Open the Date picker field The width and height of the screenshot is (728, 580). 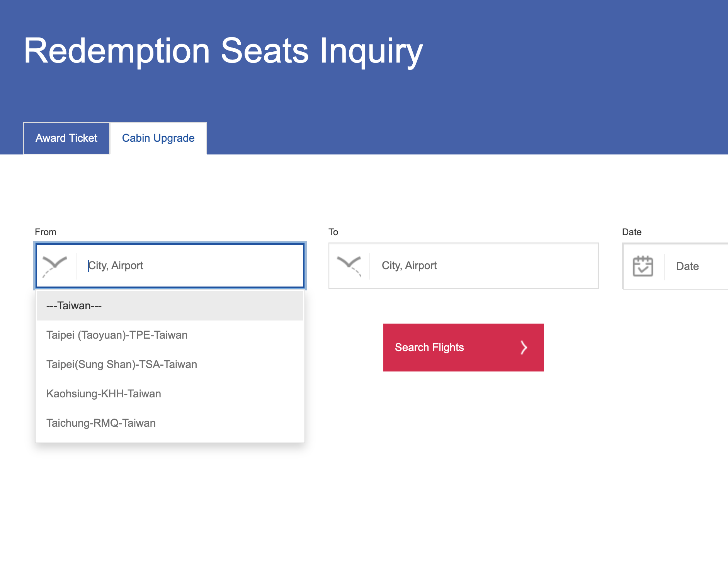tap(696, 266)
